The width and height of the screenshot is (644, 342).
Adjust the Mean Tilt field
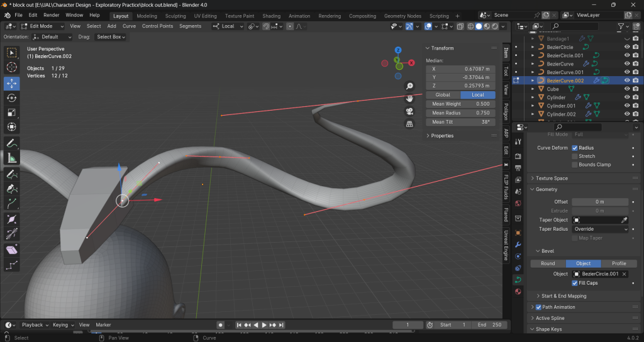460,122
